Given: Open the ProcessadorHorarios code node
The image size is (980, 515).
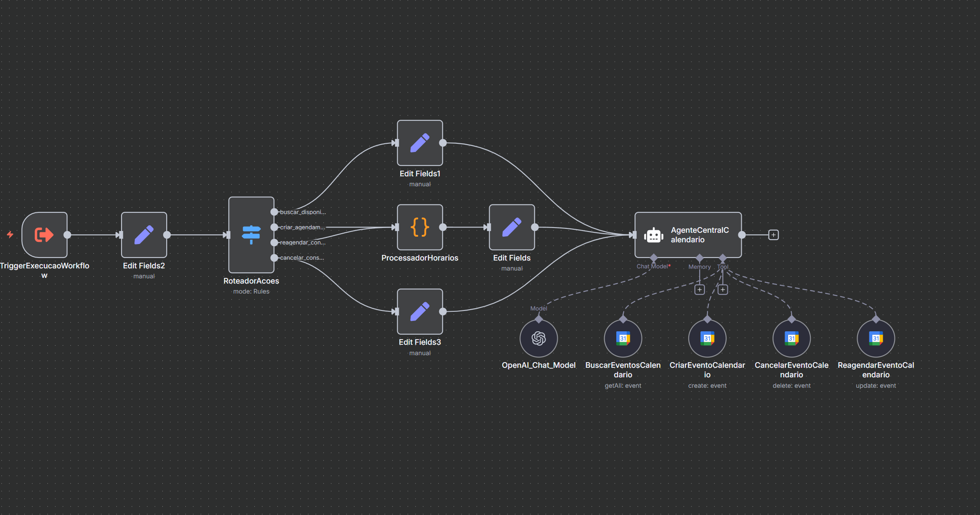Looking at the screenshot, I should pyautogui.click(x=420, y=227).
